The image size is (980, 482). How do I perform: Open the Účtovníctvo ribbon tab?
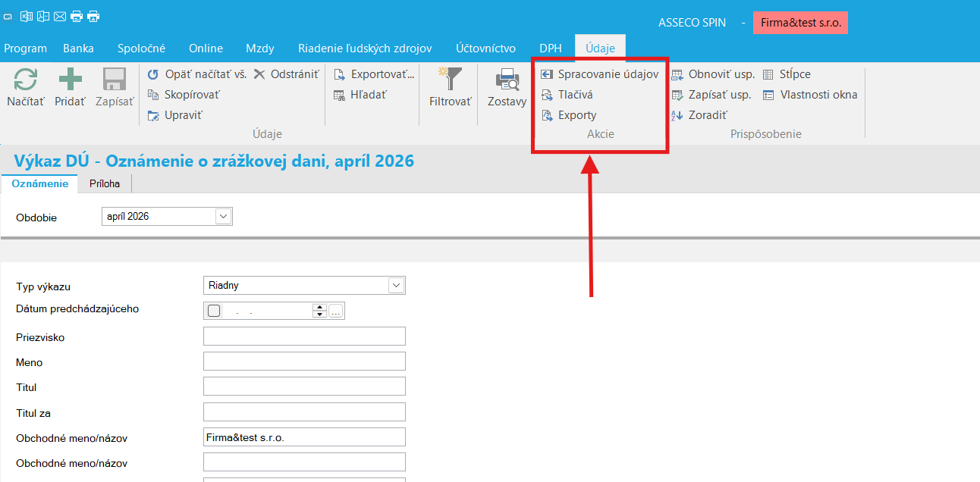point(486,48)
